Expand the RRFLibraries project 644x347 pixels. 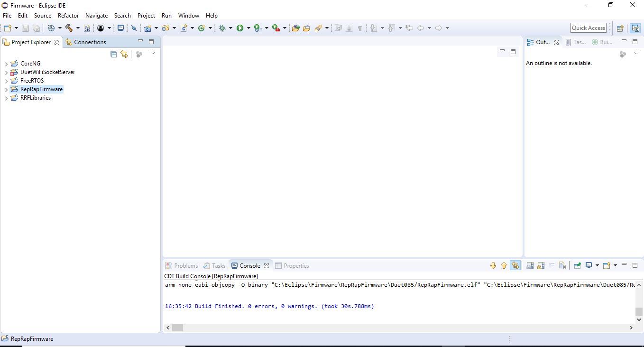[x=6, y=98]
